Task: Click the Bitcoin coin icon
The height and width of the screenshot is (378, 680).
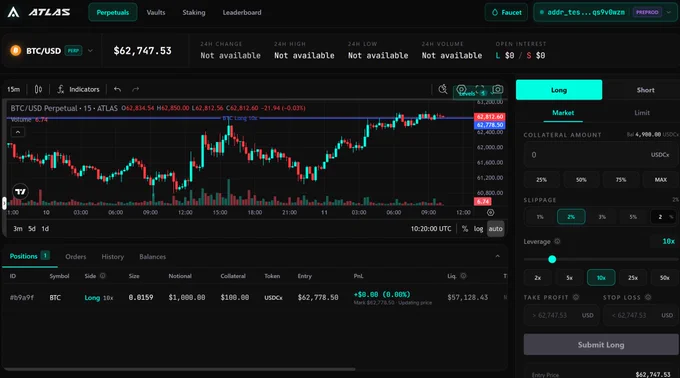Action: point(16,51)
